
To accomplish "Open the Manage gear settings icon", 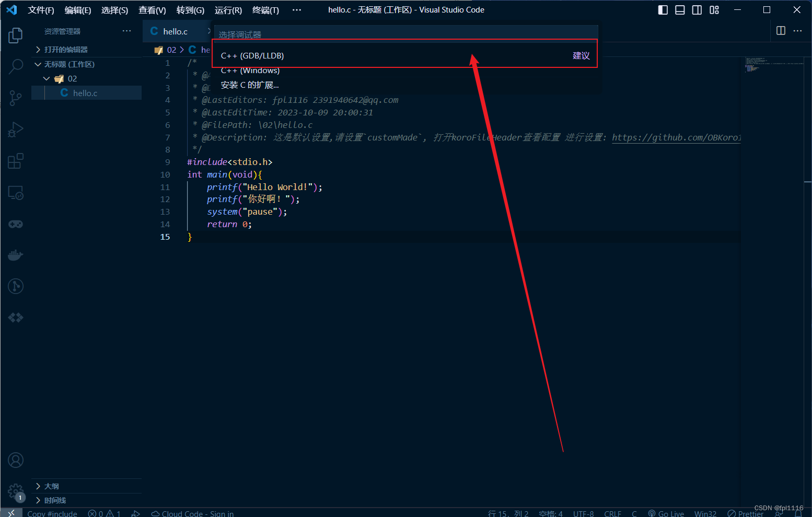I will 16,491.
